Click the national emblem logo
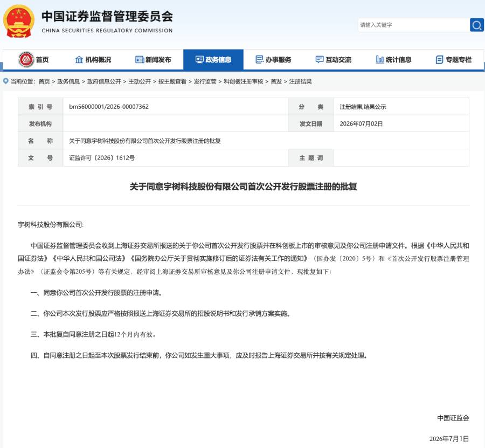 coord(19,22)
